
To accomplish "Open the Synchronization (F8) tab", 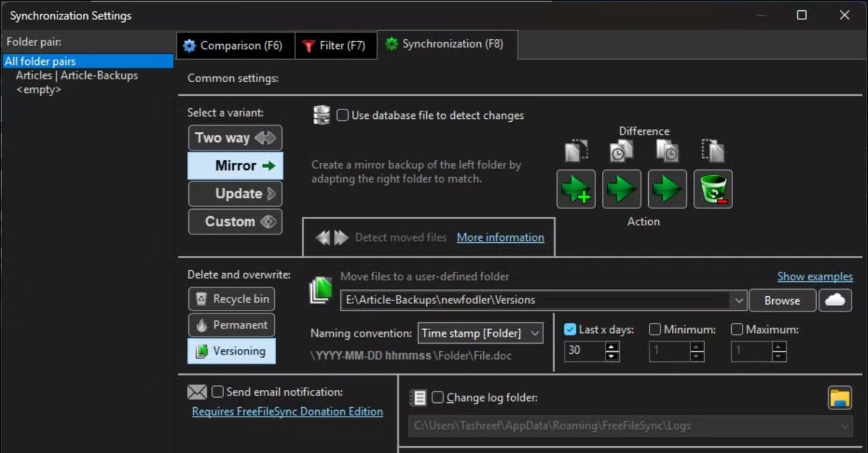I will (x=447, y=44).
